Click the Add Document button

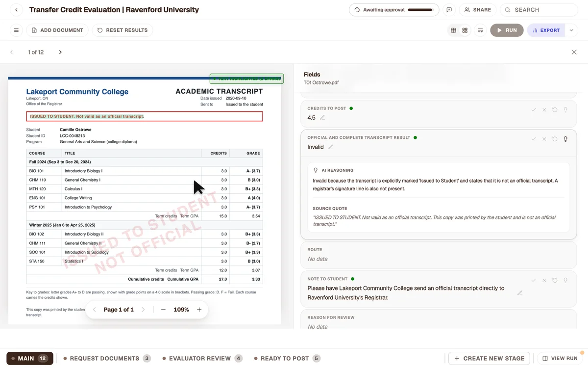[57, 30]
